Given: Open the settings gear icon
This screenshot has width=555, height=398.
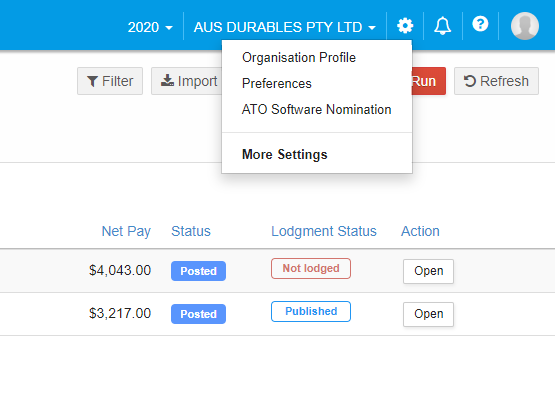Looking at the screenshot, I should coord(405,26).
